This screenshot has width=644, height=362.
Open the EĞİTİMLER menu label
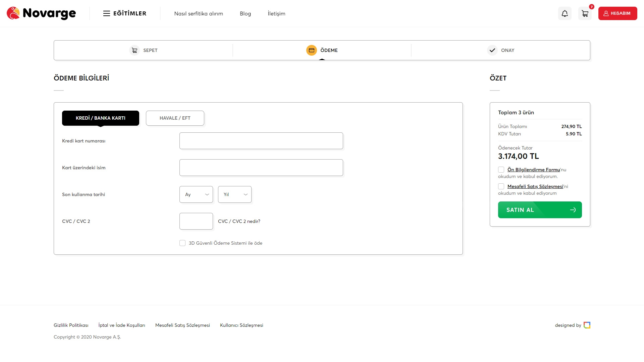(x=130, y=13)
